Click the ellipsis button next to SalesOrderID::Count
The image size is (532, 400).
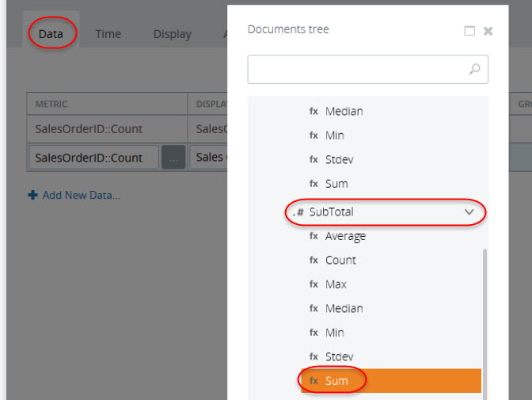(x=173, y=158)
